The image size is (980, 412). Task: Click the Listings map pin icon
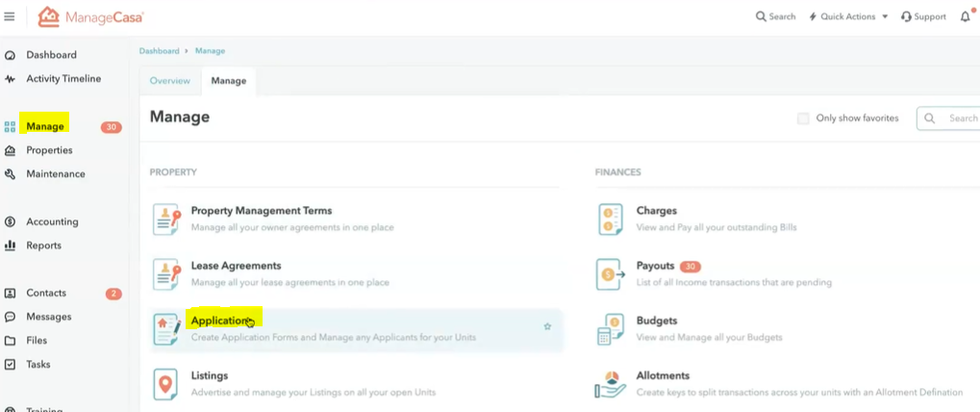tap(166, 384)
